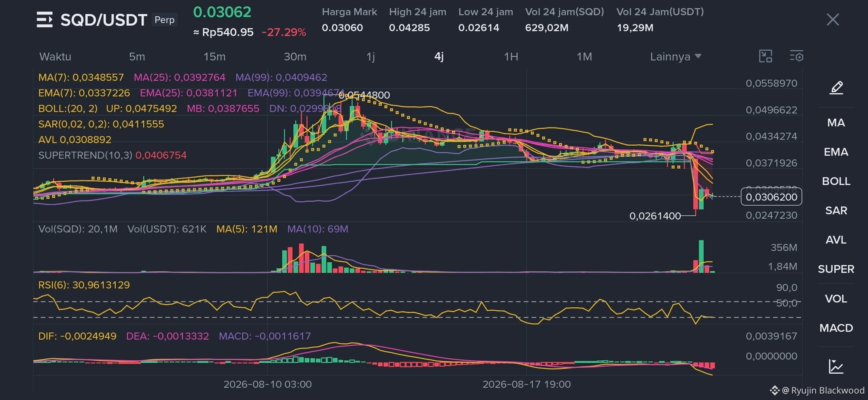The image size is (868, 400).
Task: Tap the -27.29% price change value
Action: (284, 32)
